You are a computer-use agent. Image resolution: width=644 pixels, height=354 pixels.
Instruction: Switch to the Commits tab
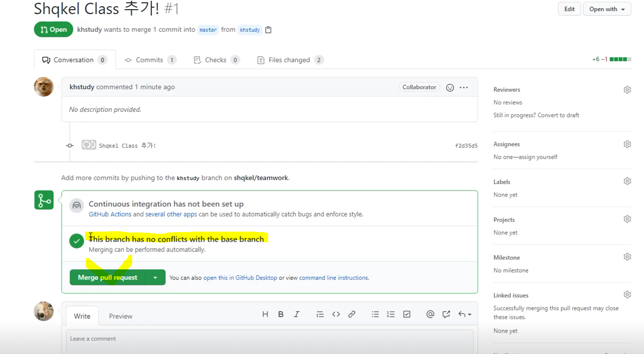[150, 60]
